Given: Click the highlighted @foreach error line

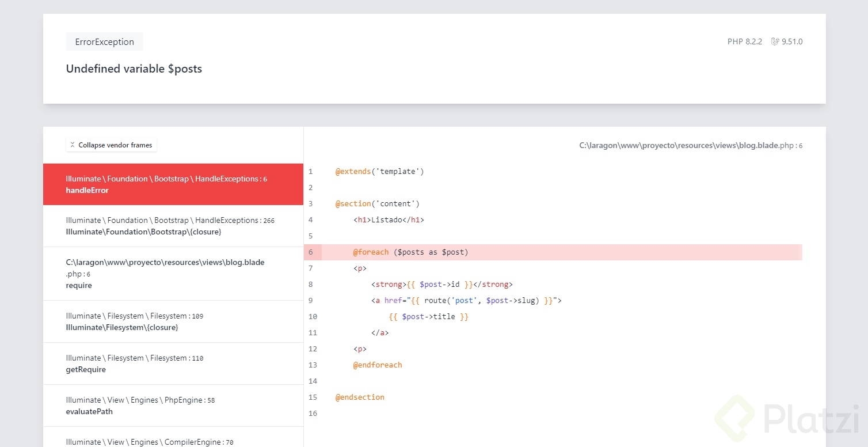Looking at the screenshot, I should (411, 252).
